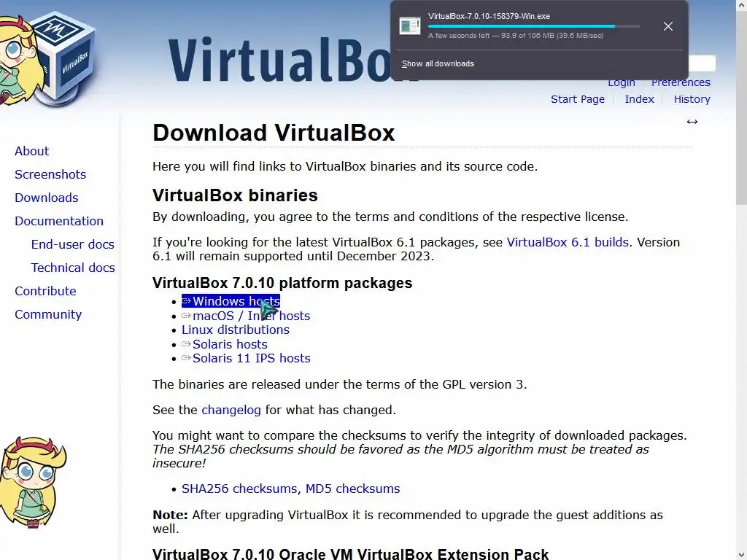The image size is (747, 560).
Task: Open Show all downloads
Action: click(x=438, y=64)
